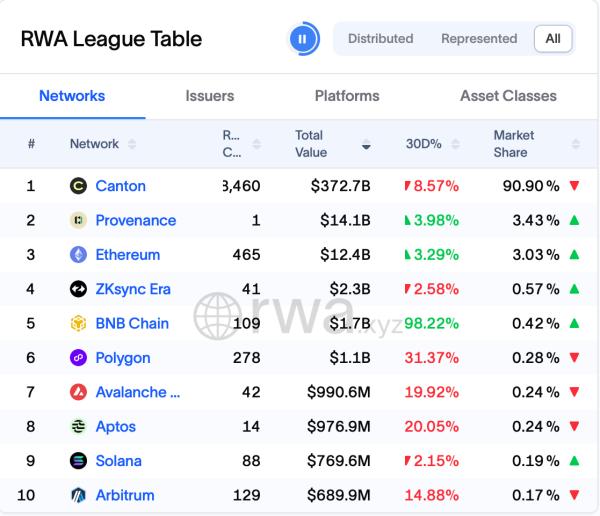Image resolution: width=600 pixels, height=516 pixels.
Task: Switch to the Asset Classes tab
Action: (x=508, y=96)
